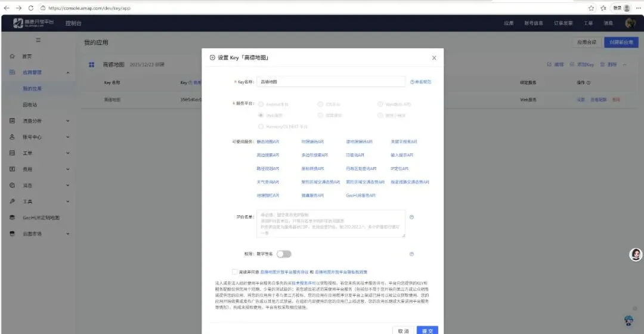This screenshot has width=644, height=334.
Task: Select 回收站 in the sidebar
Action: 30,104
